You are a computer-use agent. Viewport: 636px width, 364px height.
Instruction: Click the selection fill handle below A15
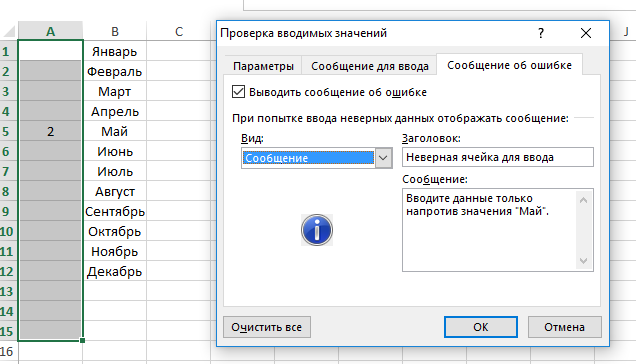pyautogui.click(x=82, y=340)
